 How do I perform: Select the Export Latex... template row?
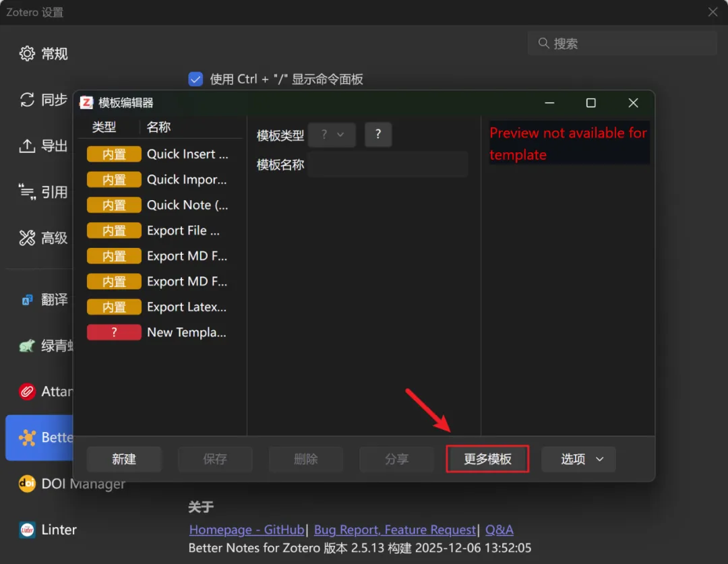(x=160, y=307)
